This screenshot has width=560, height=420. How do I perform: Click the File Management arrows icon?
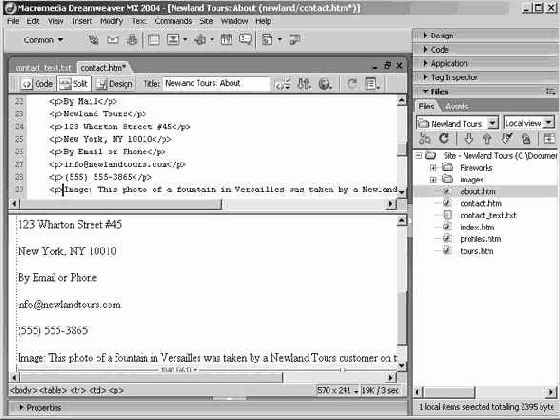[304, 84]
